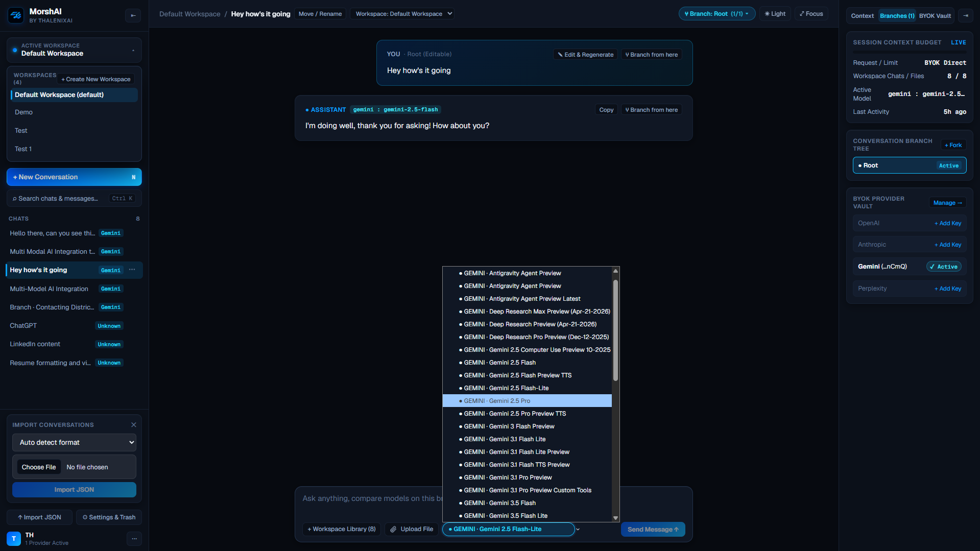980x551 pixels.
Task: Open Manage in BYOK Provider Vault
Action: pyautogui.click(x=947, y=203)
